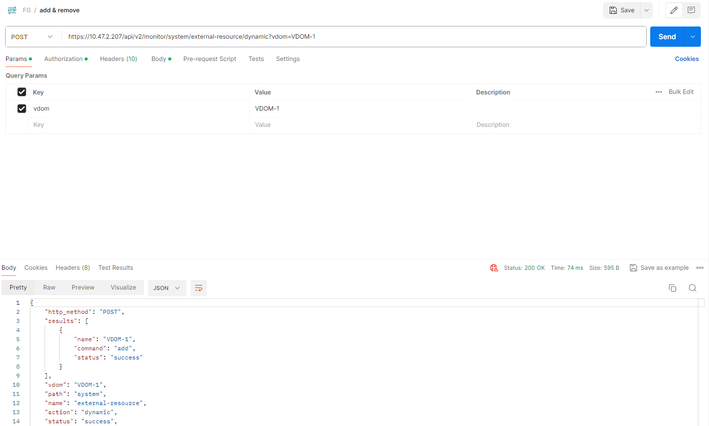
Task: Click the HTTP request collection icon
Action: (x=12, y=10)
